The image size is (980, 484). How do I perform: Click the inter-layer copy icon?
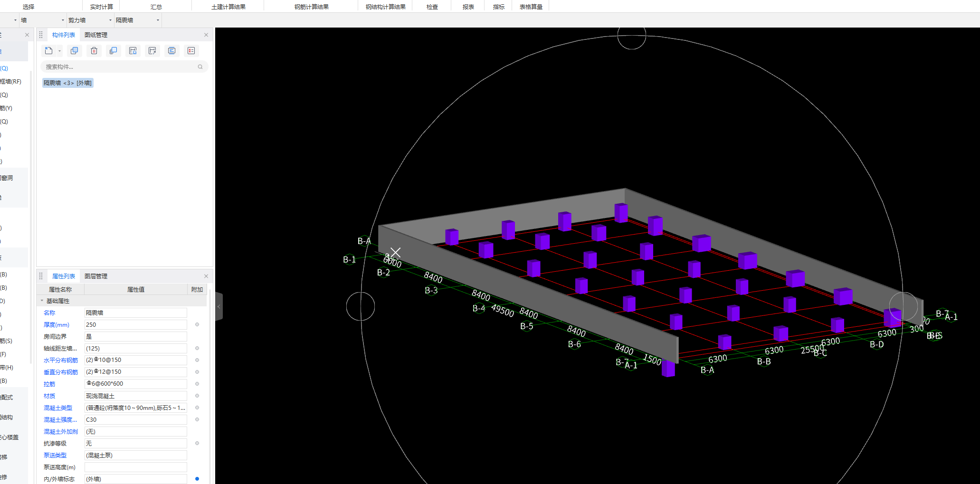(113, 51)
